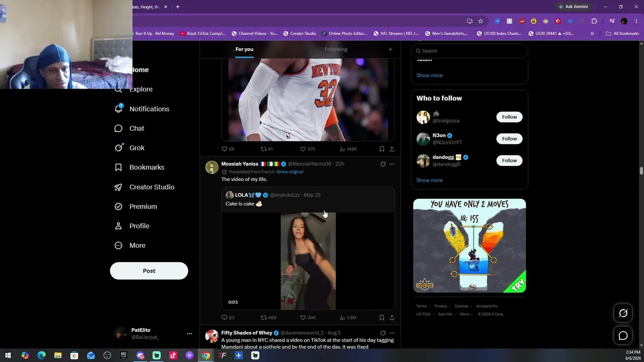The width and height of the screenshot is (644, 362).
Task: Open File Explorer from the taskbar
Action: (x=58, y=355)
